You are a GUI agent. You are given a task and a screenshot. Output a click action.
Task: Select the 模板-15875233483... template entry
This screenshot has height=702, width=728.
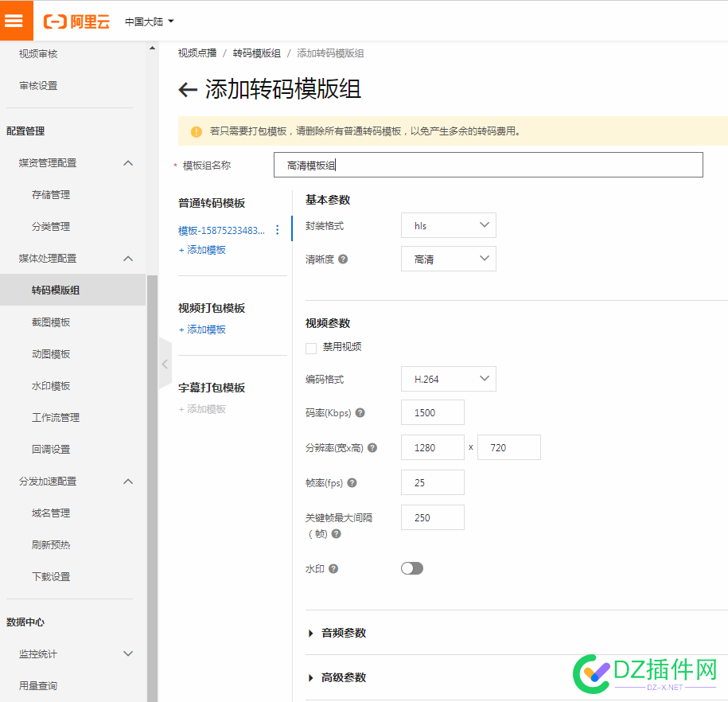click(x=221, y=231)
